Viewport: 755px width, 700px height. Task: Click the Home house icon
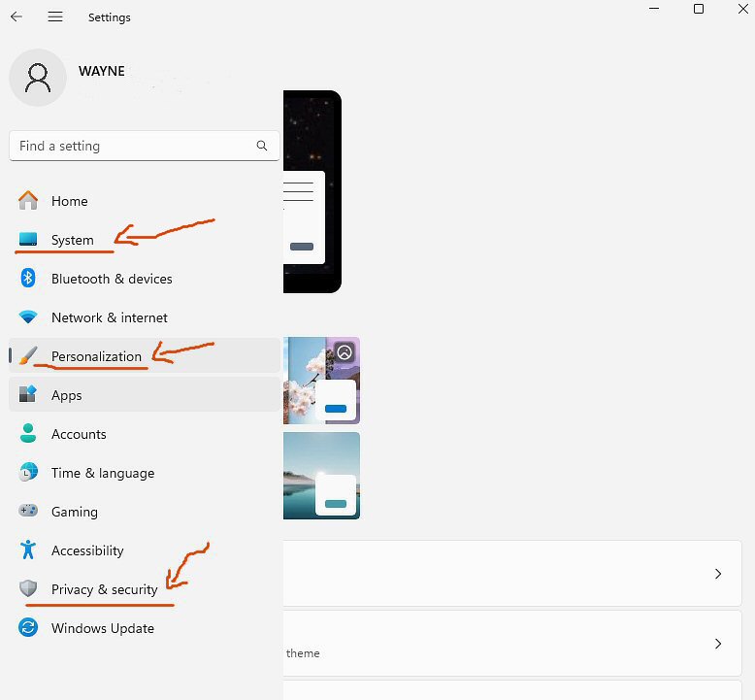28,200
